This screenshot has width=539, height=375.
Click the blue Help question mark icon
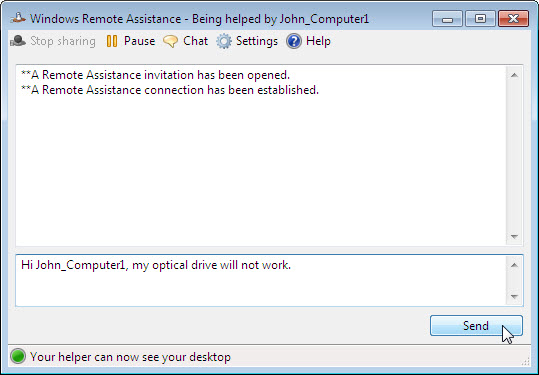(294, 41)
